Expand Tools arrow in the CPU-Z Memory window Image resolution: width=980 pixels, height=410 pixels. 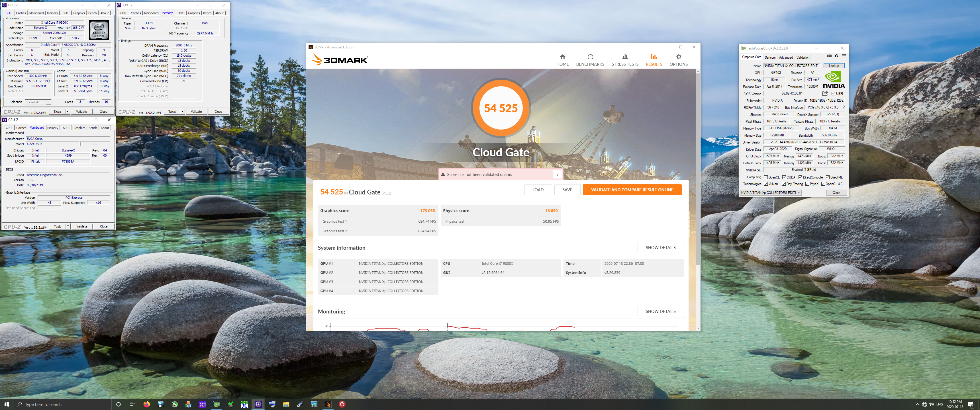coord(183,111)
